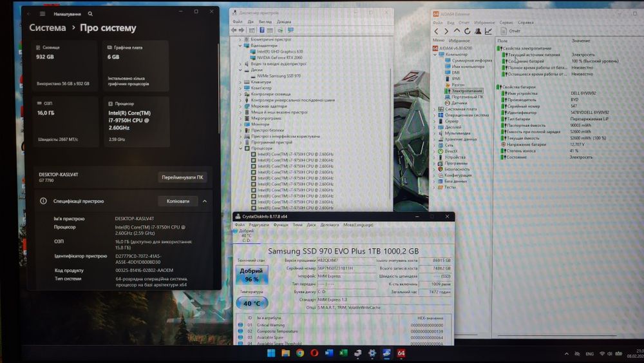Click back arrow in Device Manager toolbar
The image size is (644, 363).
[234, 30]
